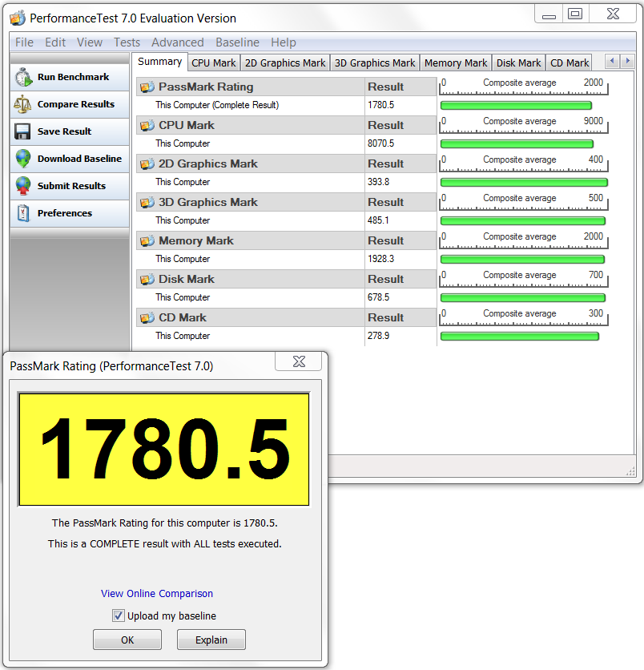Switch to the Disk Mark tab
The image size is (644, 670).
tap(518, 63)
